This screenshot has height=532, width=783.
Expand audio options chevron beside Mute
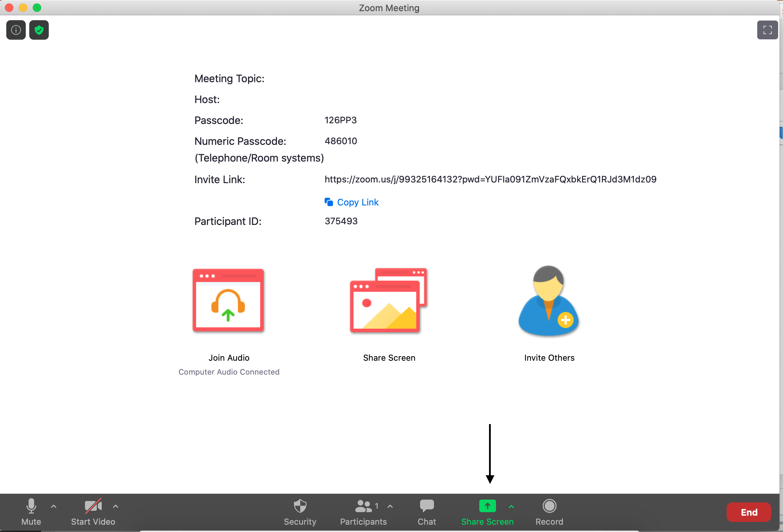pos(54,507)
